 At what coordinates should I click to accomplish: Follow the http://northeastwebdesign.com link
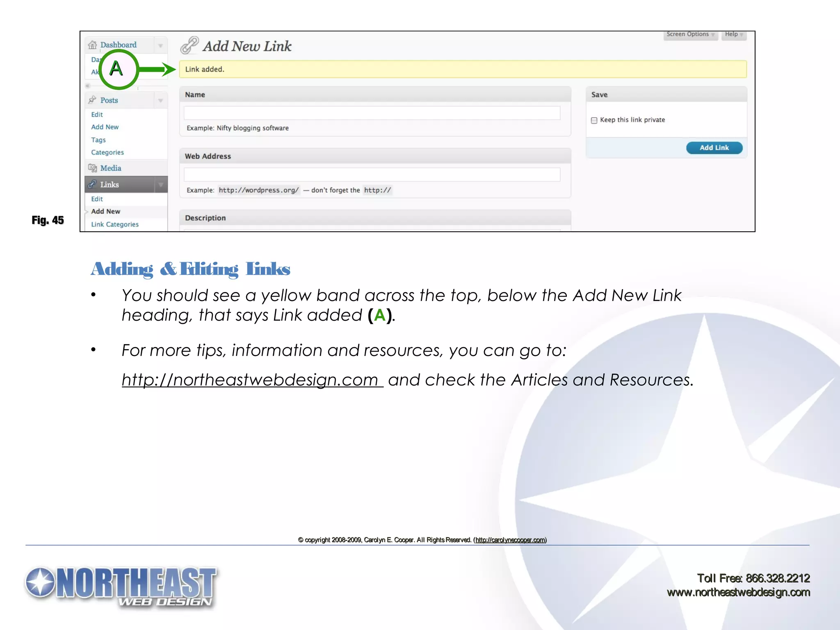pos(252,380)
